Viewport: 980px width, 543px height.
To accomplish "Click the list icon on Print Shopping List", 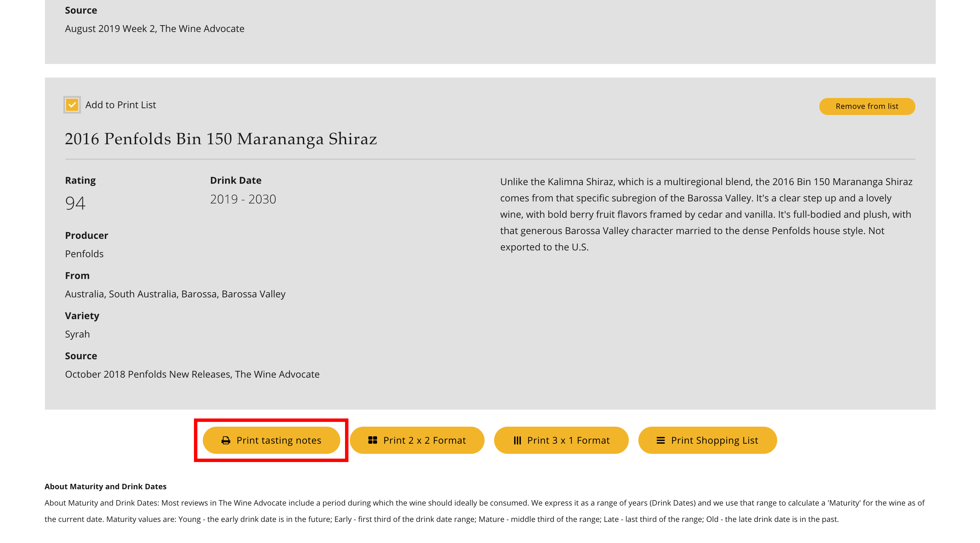I will pos(660,440).
